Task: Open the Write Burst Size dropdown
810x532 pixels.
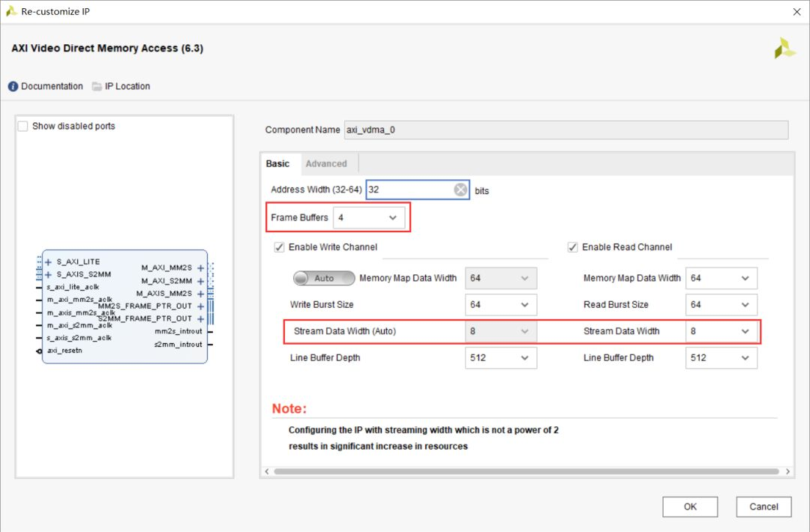Action: (500, 305)
